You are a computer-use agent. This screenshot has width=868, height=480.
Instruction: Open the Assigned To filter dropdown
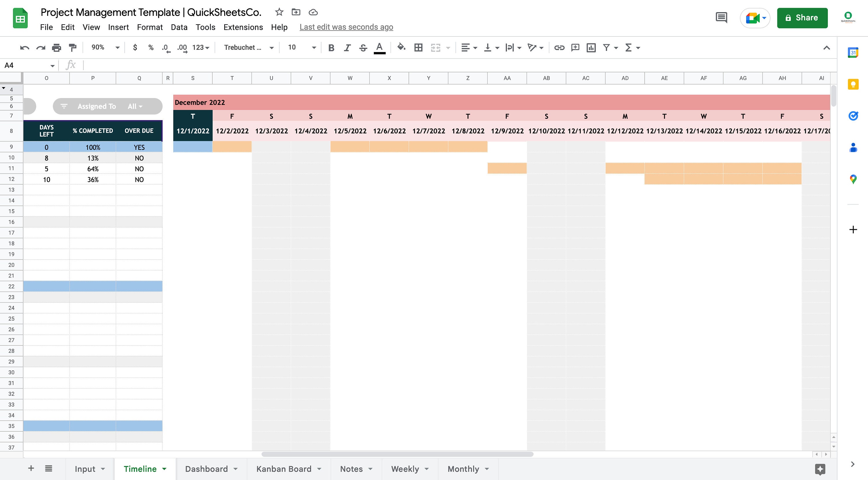click(x=134, y=106)
